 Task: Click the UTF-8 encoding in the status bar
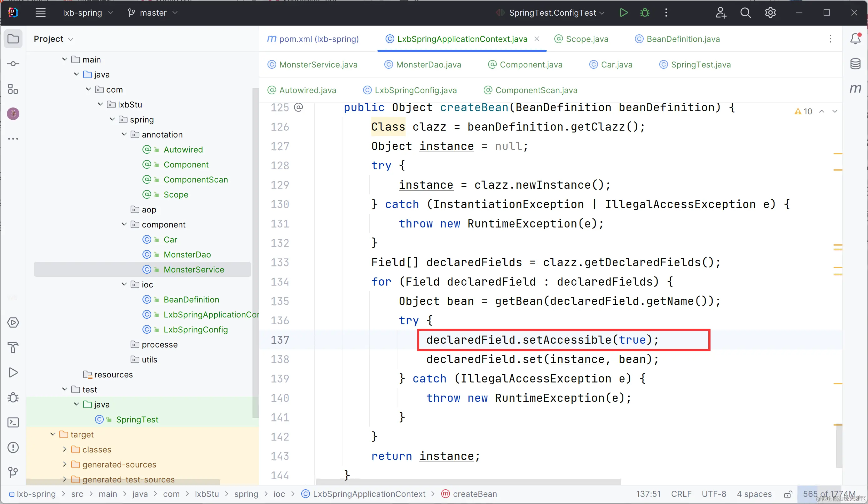[714, 494]
